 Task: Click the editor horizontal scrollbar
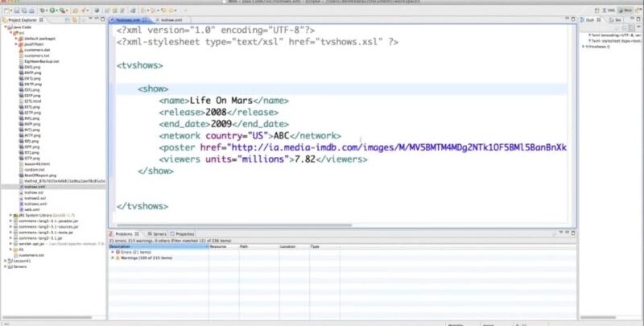[234, 225]
